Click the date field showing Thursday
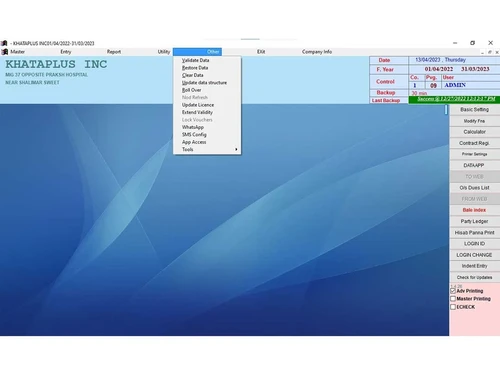 (454, 60)
